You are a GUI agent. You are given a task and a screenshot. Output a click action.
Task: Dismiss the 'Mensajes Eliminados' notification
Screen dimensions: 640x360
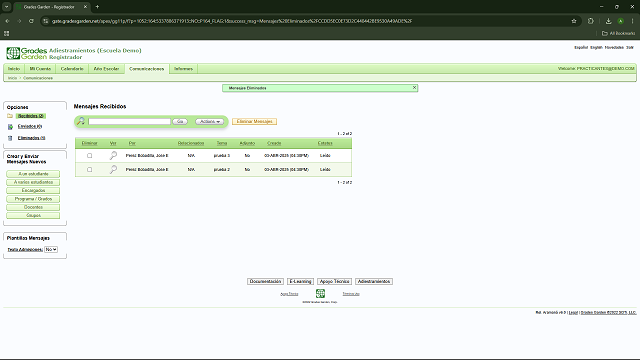(414, 88)
